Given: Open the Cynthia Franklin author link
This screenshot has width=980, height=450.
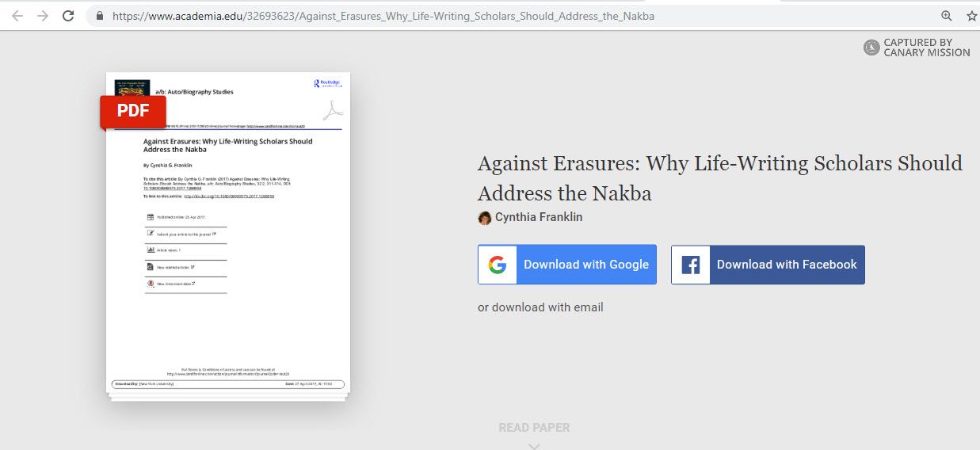Looking at the screenshot, I should pos(539,217).
